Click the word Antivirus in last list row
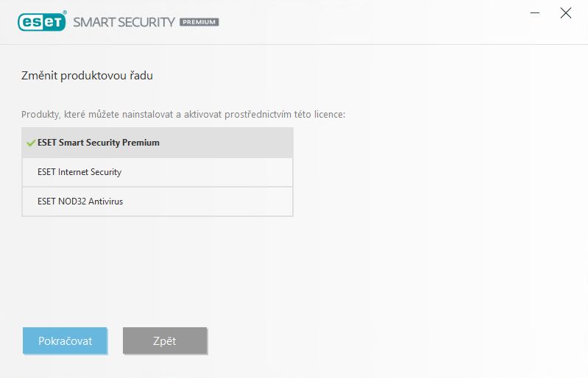588x378 pixels. pyautogui.click(x=105, y=202)
